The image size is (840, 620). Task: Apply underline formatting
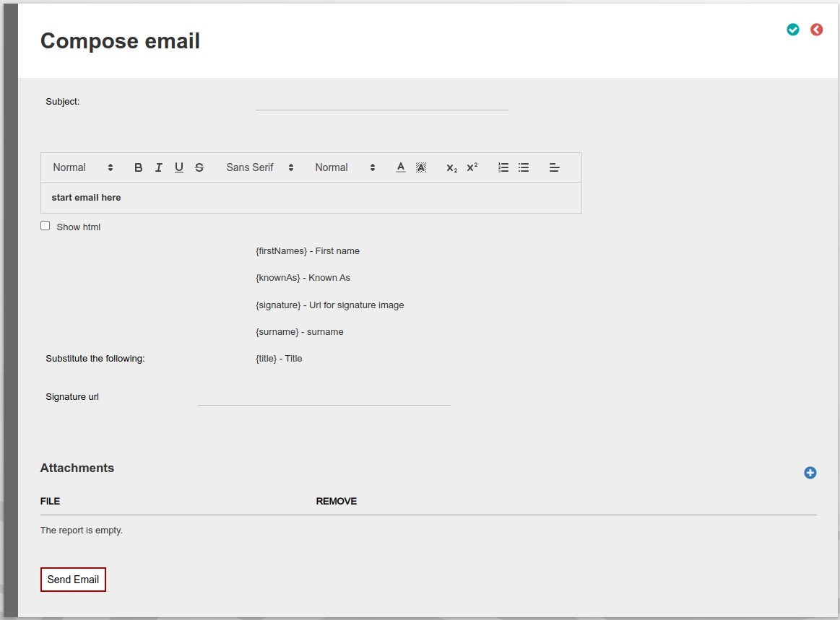coord(179,167)
